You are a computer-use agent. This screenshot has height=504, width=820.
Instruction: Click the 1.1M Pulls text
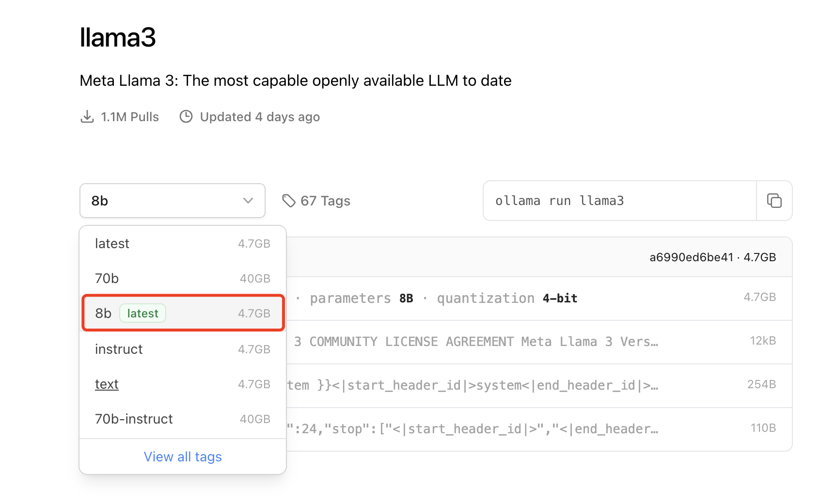click(x=130, y=117)
